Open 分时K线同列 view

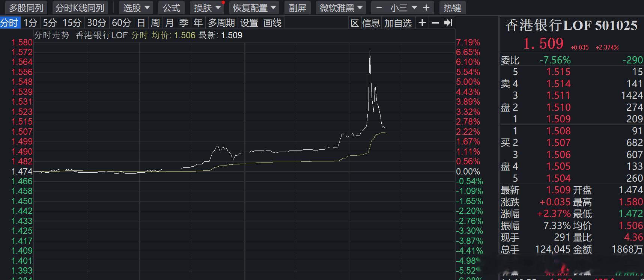point(80,8)
